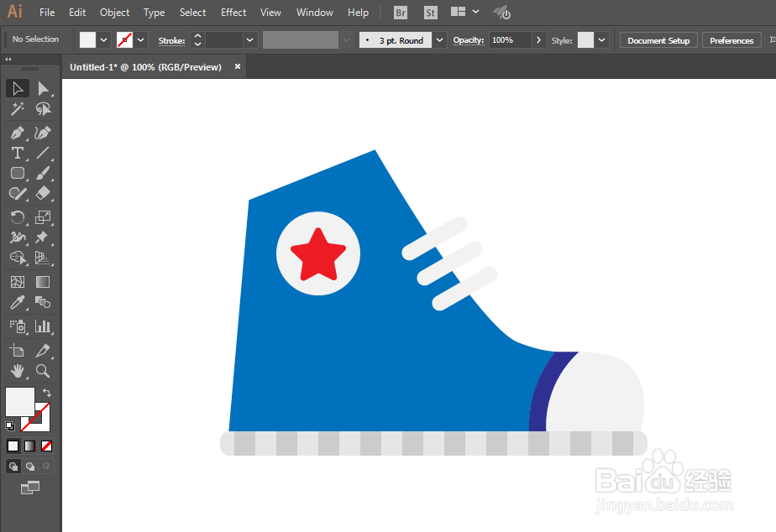Expand opacity slider arrow
The height and width of the screenshot is (532, 776).
coord(538,40)
